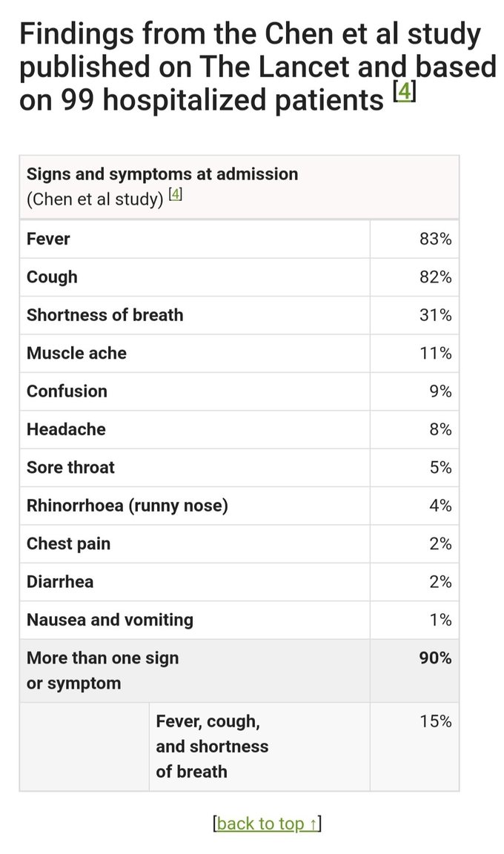The image size is (504, 854).
Task: Click the page heading about Chen et al study
Action: click(x=257, y=67)
